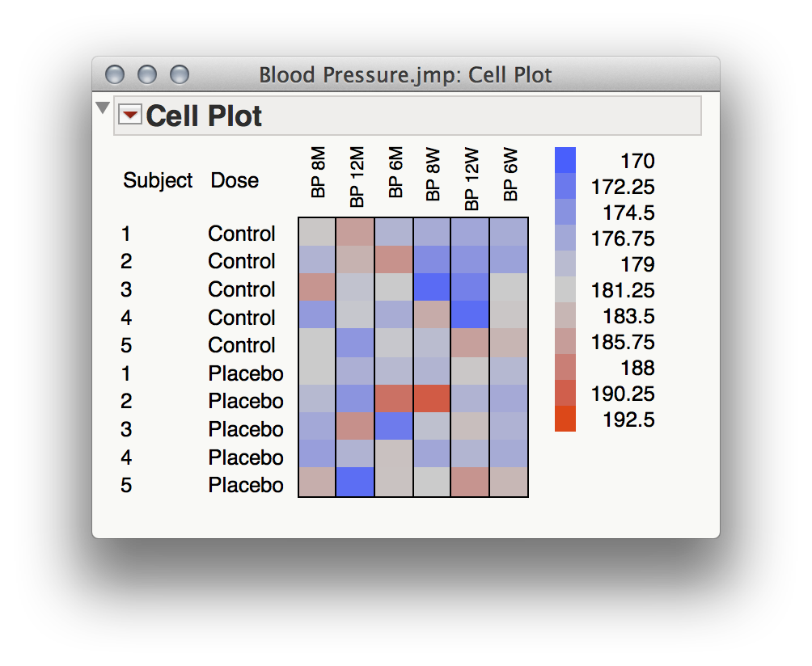Click the Blood Pressure.jmp window title bar

click(x=404, y=74)
